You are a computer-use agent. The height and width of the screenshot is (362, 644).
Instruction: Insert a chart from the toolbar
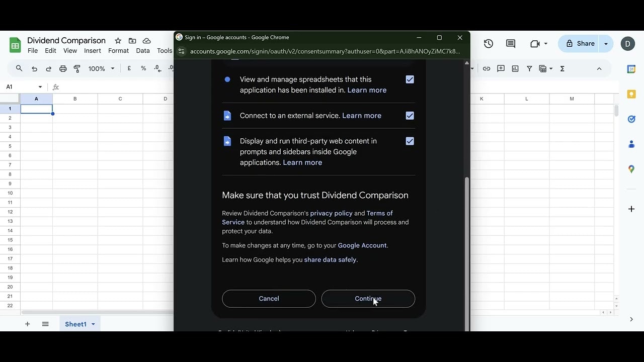point(515,68)
